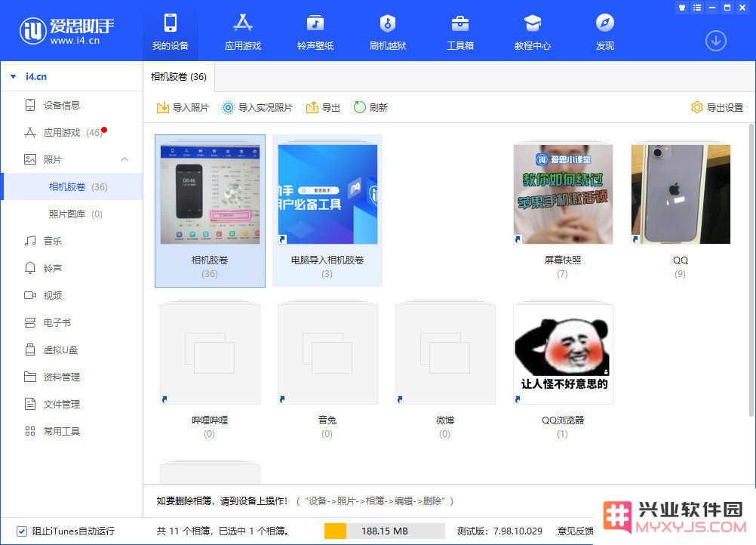Image resolution: width=756 pixels, height=545 pixels.
Task: Select 照片图库 (0) sidebar item
Action: [72, 214]
